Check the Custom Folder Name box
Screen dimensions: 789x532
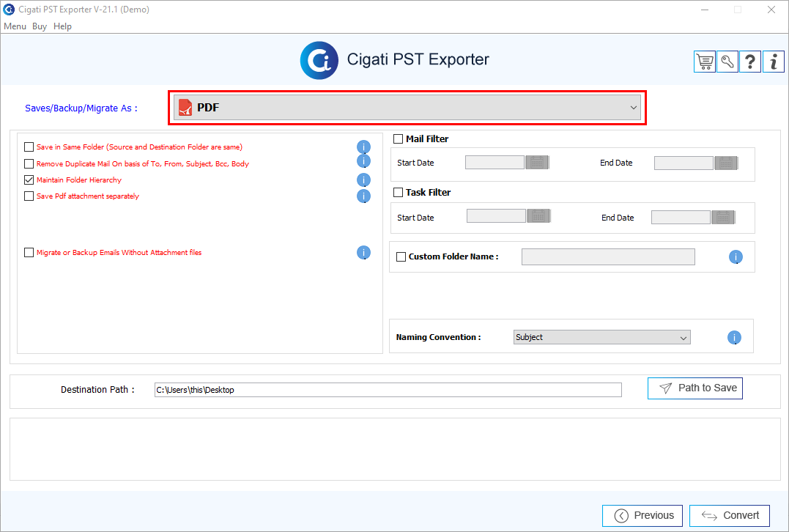click(x=401, y=256)
